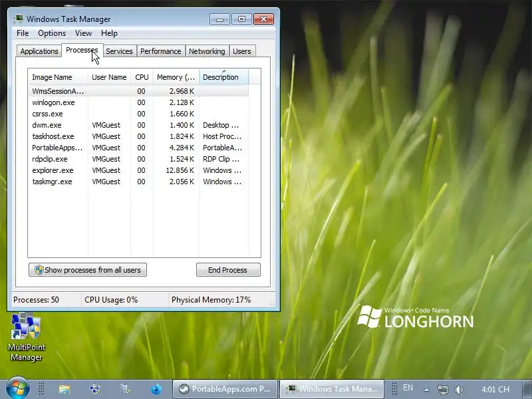Image resolution: width=532 pixels, height=399 pixels.
Task: Click the clock showing 4:01 CH
Action: 495,389
